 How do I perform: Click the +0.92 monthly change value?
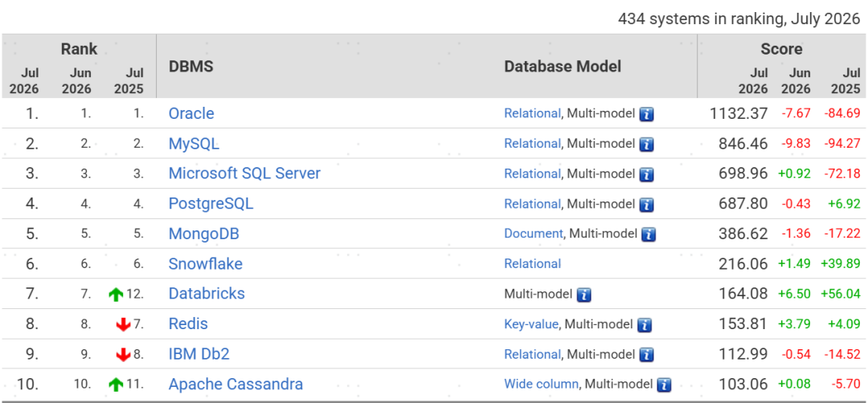[x=794, y=173]
